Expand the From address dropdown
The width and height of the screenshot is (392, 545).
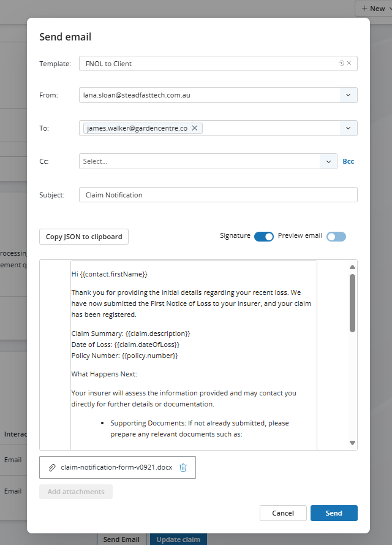coord(348,95)
